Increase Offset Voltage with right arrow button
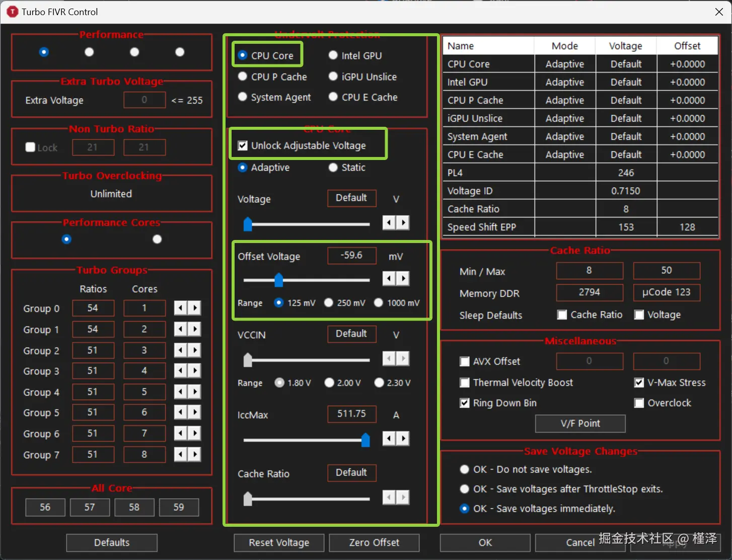Viewport: 732px width, 560px height. point(403,279)
